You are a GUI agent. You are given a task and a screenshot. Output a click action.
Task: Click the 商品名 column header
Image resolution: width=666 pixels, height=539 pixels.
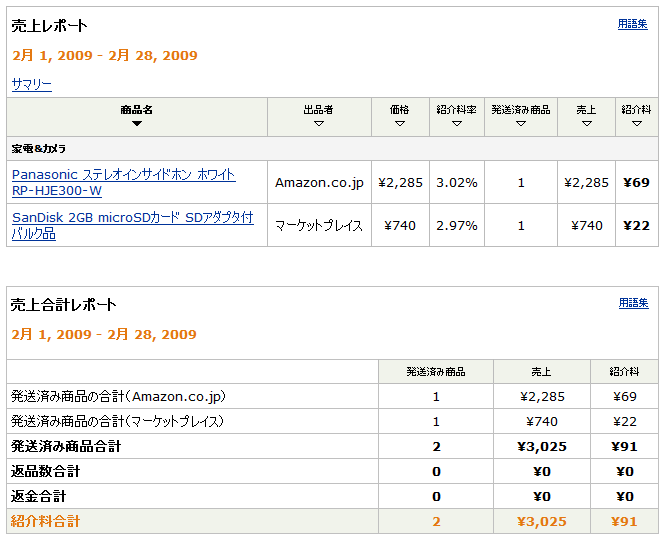click(x=137, y=109)
